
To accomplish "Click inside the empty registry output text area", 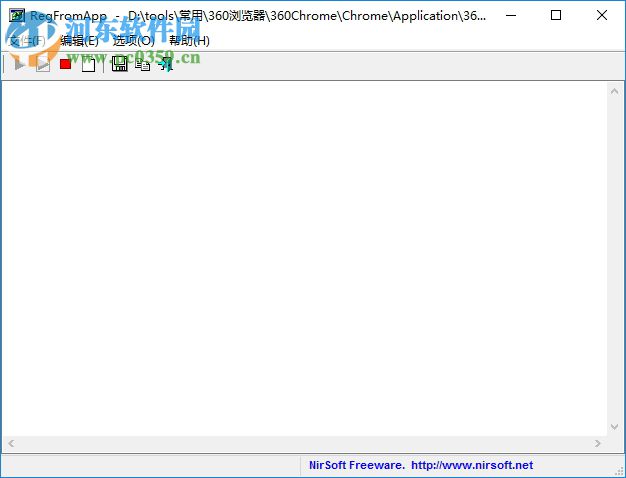I will point(304,259).
